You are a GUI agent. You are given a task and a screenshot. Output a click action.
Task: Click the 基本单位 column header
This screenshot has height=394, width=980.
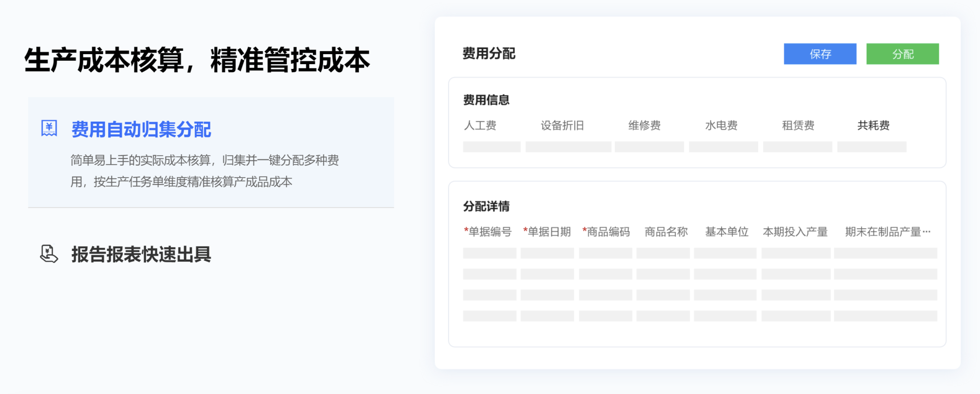tap(726, 232)
